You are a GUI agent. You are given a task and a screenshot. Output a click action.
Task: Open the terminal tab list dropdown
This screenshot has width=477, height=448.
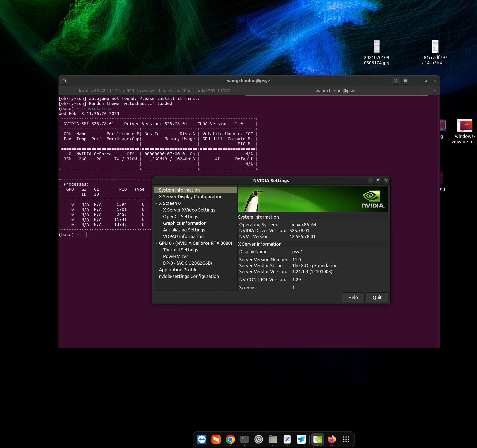(x=435, y=91)
